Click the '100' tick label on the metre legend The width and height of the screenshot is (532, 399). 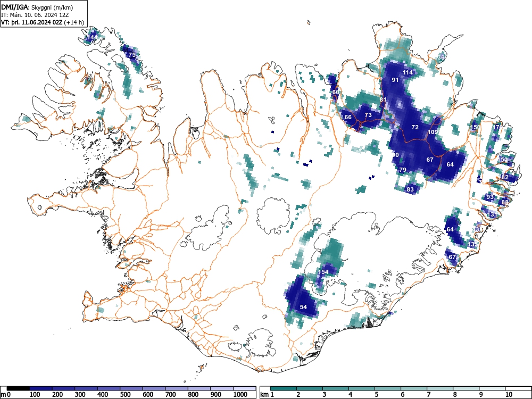tap(35, 395)
